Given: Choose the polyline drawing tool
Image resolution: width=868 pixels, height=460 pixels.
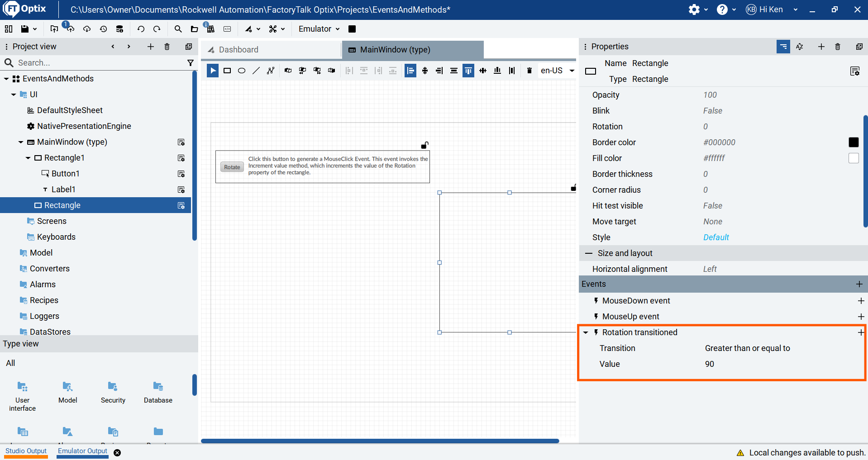Looking at the screenshot, I should 271,71.
